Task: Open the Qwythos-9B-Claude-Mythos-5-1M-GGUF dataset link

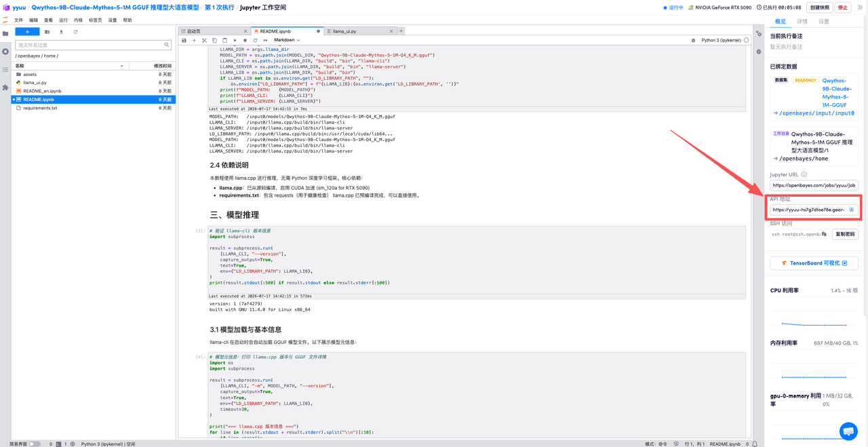Action: click(x=837, y=93)
